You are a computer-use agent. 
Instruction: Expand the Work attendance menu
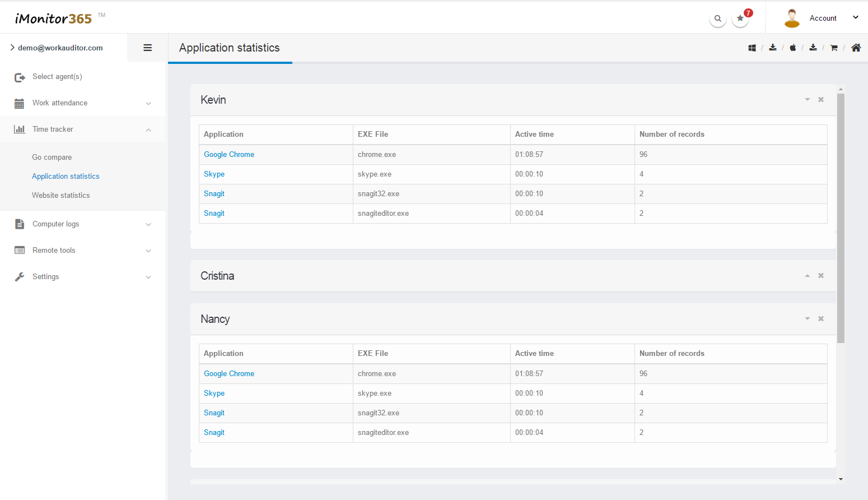point(83,103)
